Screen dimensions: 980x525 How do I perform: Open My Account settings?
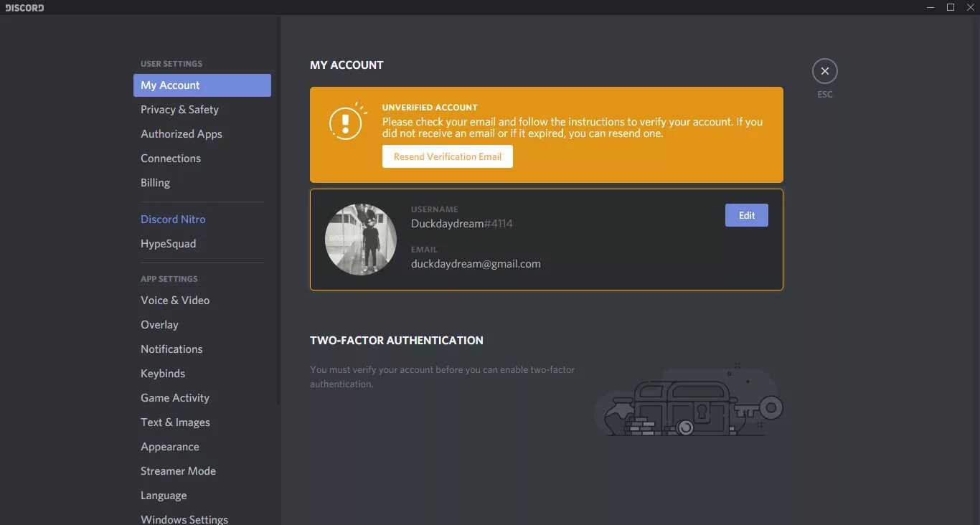click(202, 85)
